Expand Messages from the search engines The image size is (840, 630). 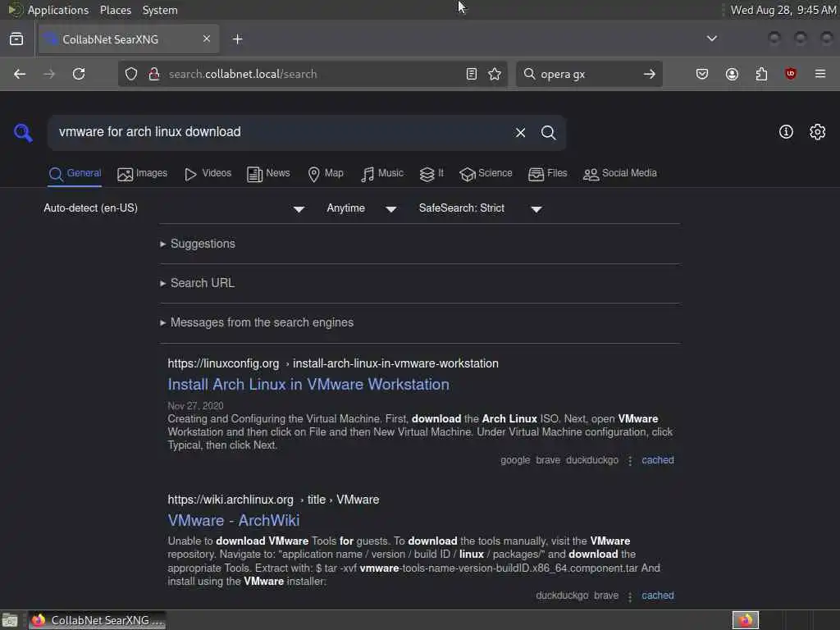pyautogui.click(x=257, y=322)
